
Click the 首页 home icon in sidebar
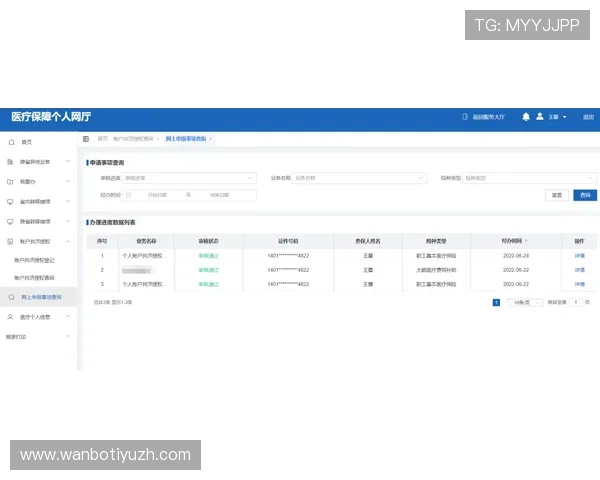(x=11, y=142)
